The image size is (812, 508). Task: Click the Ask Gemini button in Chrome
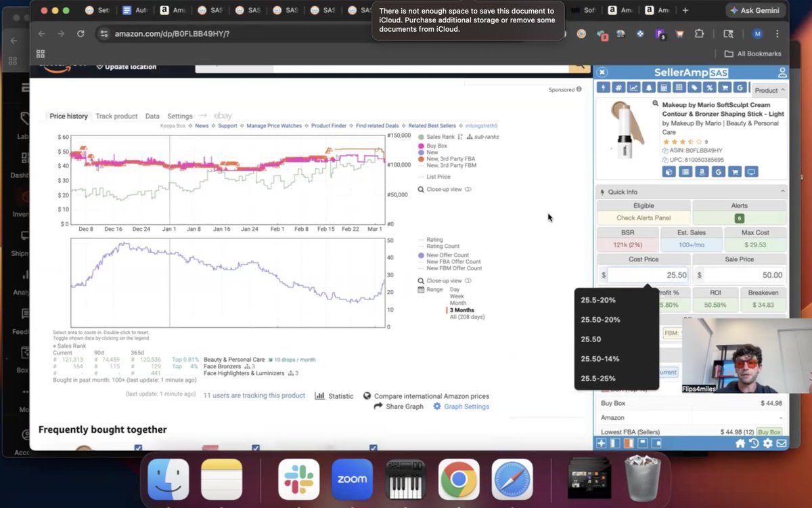(x=756, y=10)
